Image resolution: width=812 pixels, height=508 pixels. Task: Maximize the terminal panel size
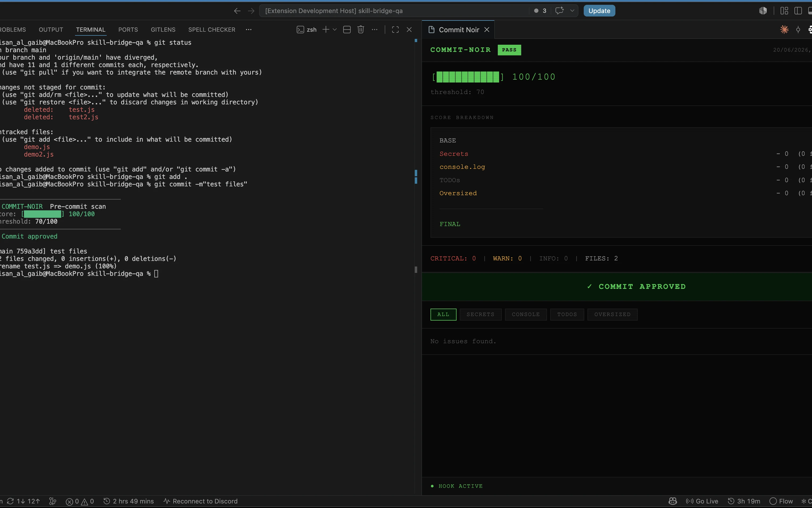click(395, 30)
